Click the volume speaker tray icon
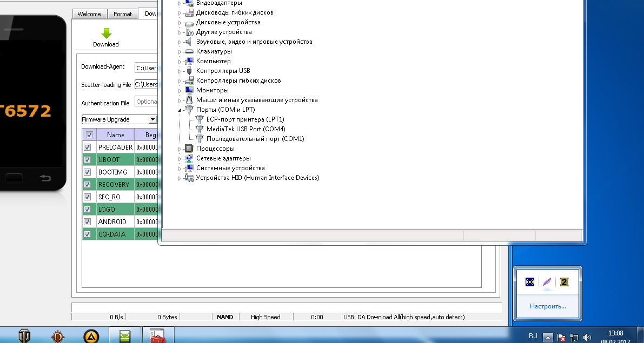This screenshot has height=343, width=644. pyautogui.click(x=587, y=338)
